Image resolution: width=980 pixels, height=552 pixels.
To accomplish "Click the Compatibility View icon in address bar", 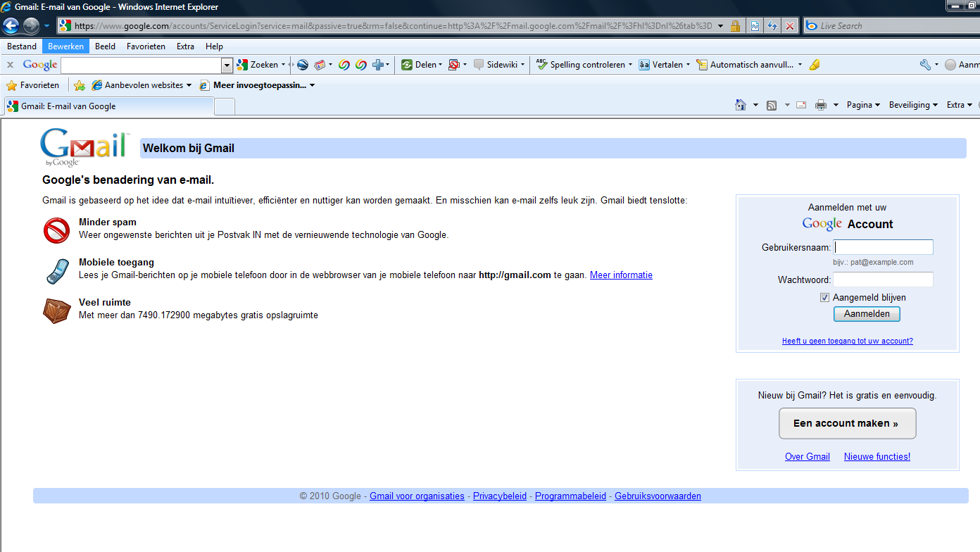I will [x=755, y=26].
